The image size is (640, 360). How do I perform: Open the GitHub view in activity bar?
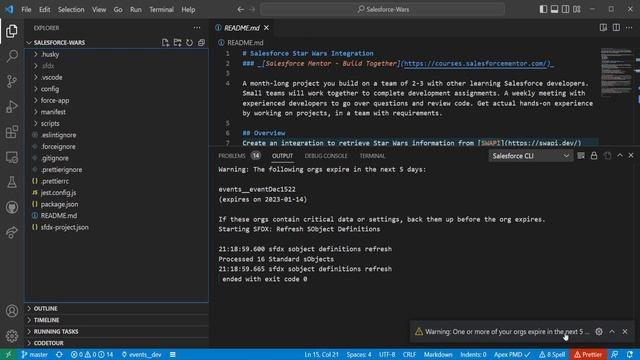tap(12, 207)
